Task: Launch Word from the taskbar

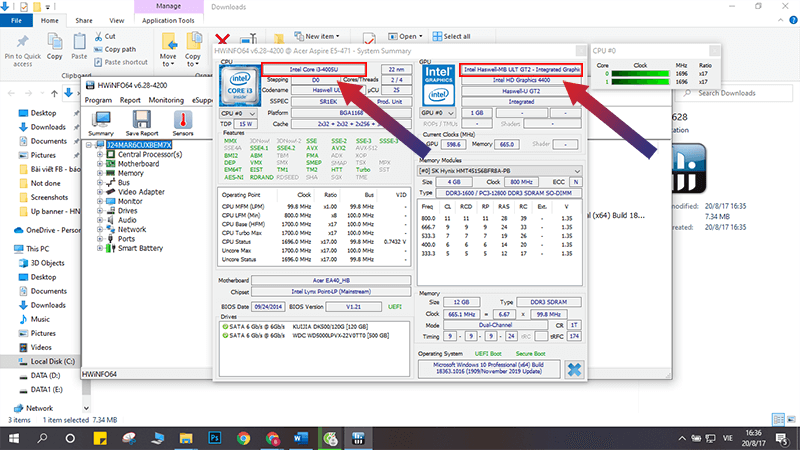Action: pyautogui.click(x=301, y=438)
